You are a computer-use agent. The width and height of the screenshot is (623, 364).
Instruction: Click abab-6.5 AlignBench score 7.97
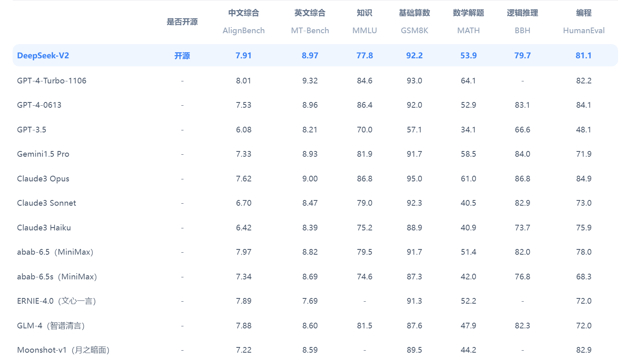pos(244,252)
